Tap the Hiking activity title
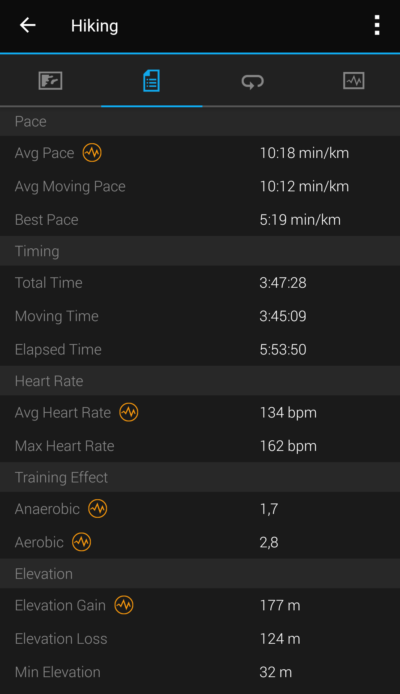 pyautogui.click(x=95, y=26)
